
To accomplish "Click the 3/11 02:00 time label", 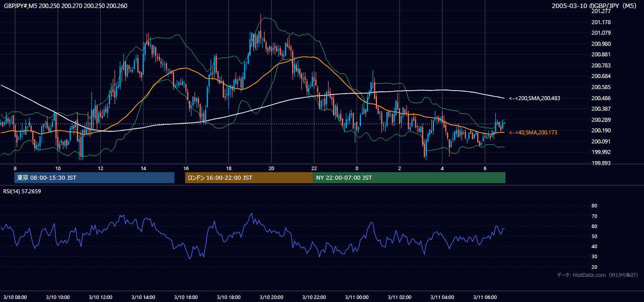I will pyautogui.click(x=400, y=297).
